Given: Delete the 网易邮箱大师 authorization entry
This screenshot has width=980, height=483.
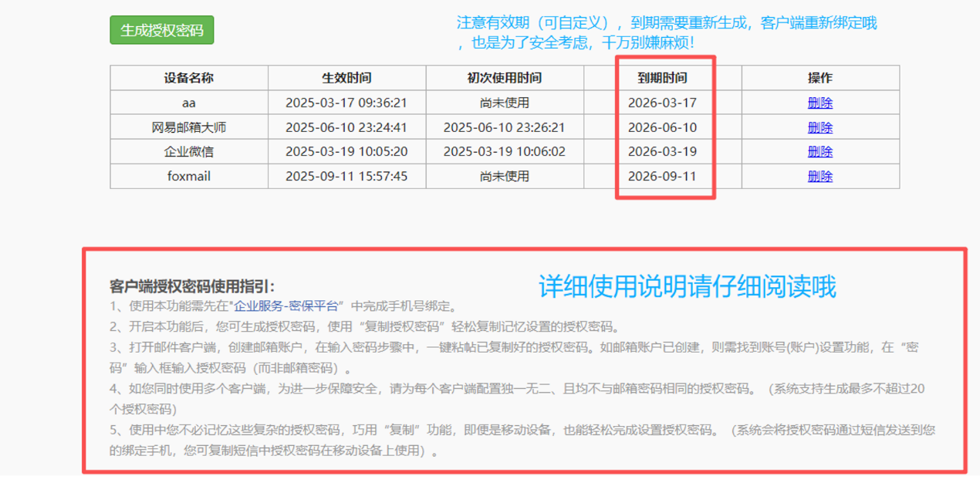Looking at the screenshot, I should click(x=819, y=127).
